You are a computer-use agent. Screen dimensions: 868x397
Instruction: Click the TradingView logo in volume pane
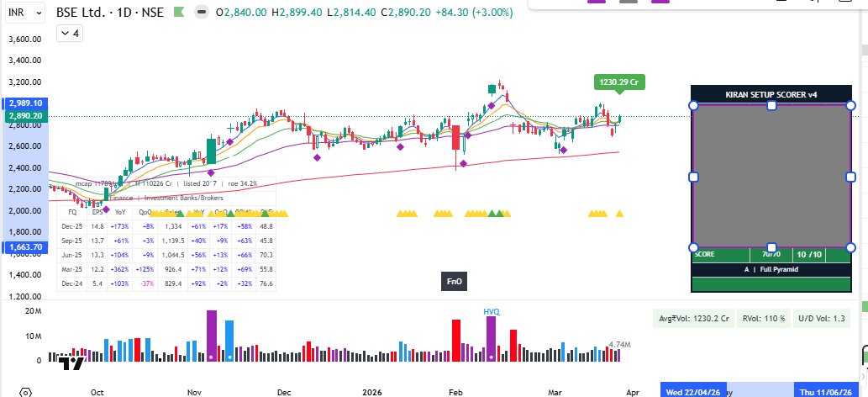71,363
